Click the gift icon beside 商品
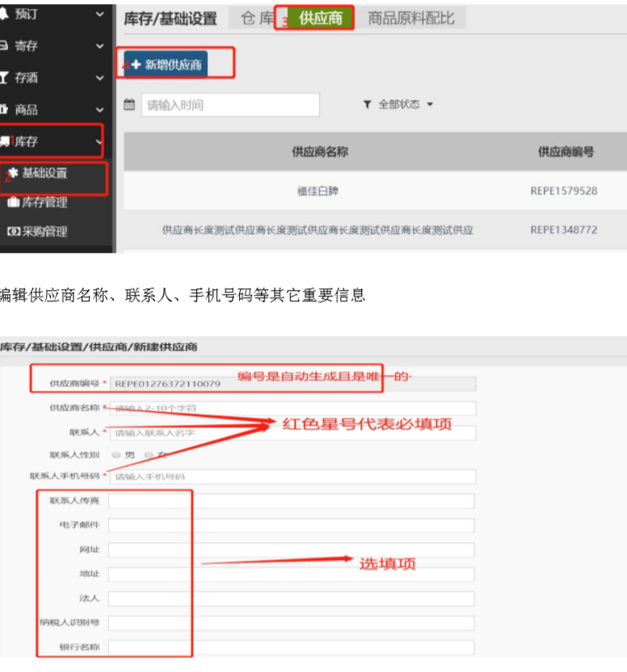The height and width of the screenshot is (672, 627). 3,109
